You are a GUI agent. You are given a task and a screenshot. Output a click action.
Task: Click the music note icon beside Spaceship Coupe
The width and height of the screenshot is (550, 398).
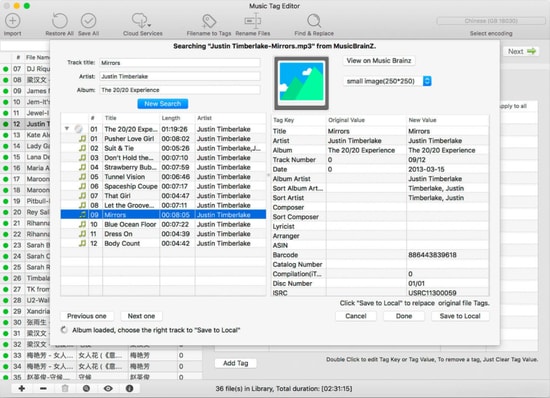[x=82, y=186]
